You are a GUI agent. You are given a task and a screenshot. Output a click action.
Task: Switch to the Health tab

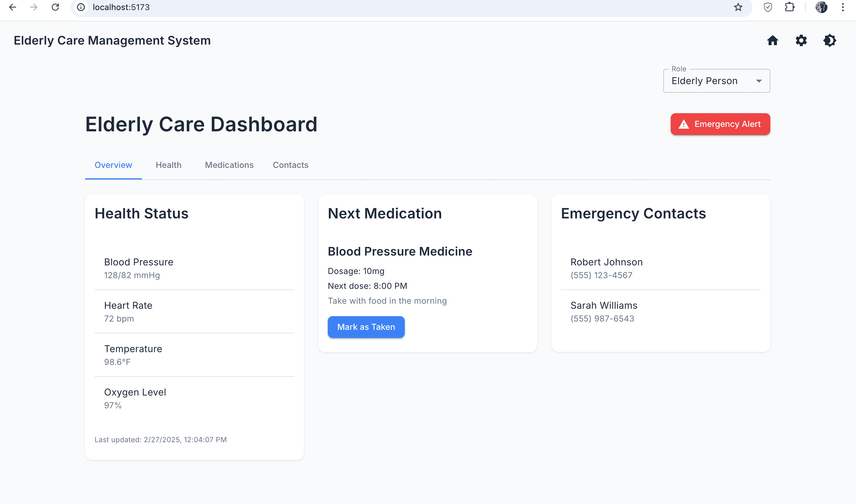coord(169,165)
